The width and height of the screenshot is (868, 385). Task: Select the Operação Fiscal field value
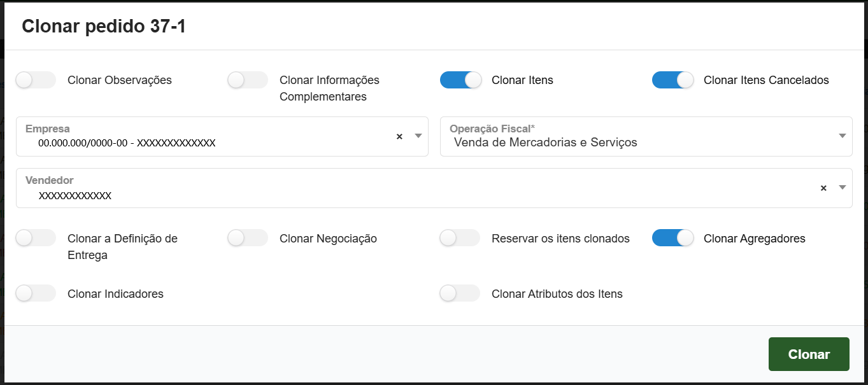(x=548, y=141)
